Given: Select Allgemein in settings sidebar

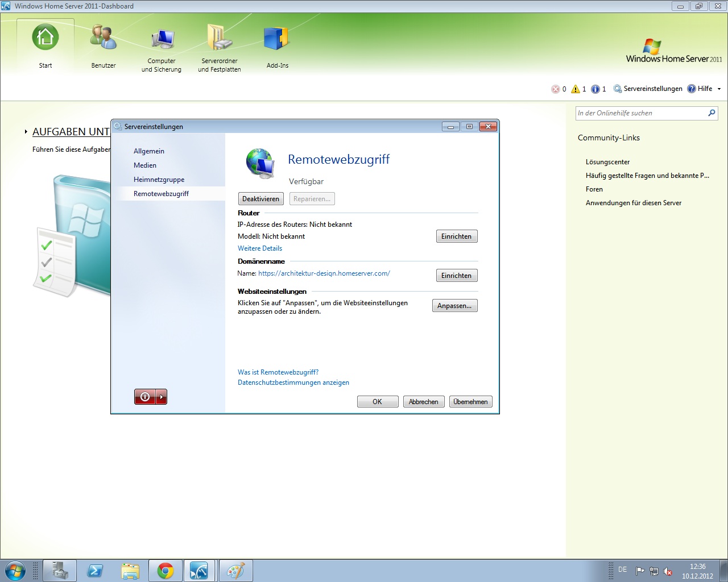Looking at the screenshot, I should [x=149, y=151].
